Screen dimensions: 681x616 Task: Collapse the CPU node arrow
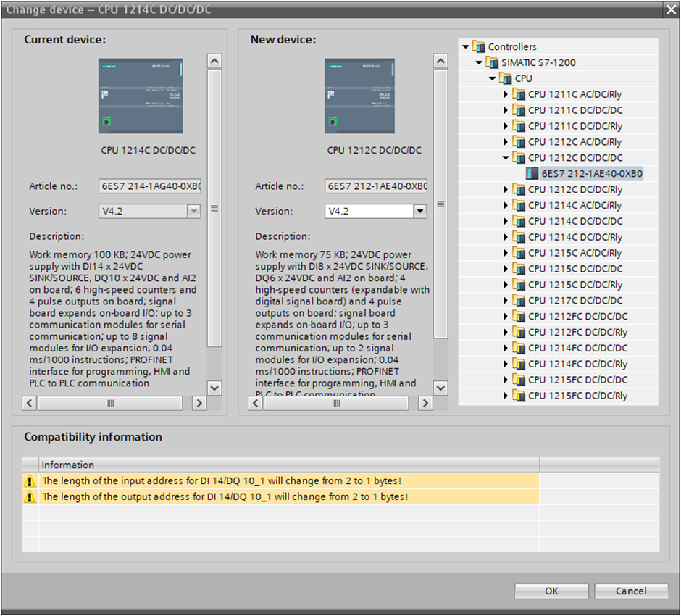(493, 78)
